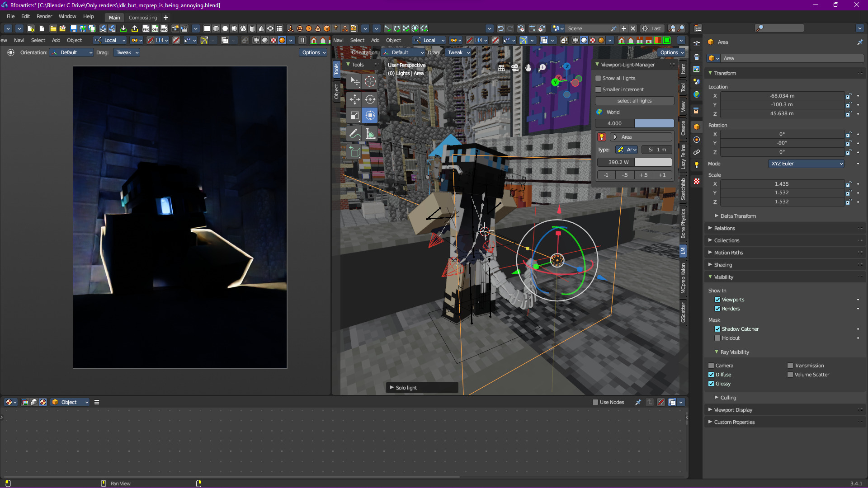Click the Add Cube tool icon
Viewport: 868px width, 488px height.
click(355, 152)
